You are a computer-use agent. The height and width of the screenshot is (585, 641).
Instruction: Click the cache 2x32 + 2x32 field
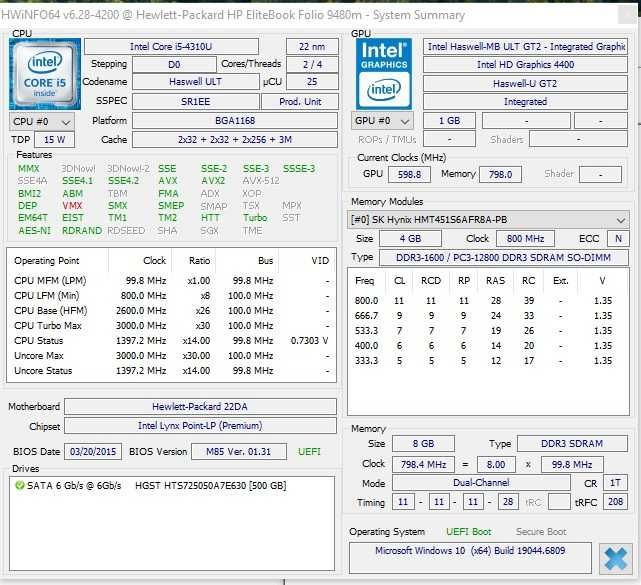click(x=235, y=139)
